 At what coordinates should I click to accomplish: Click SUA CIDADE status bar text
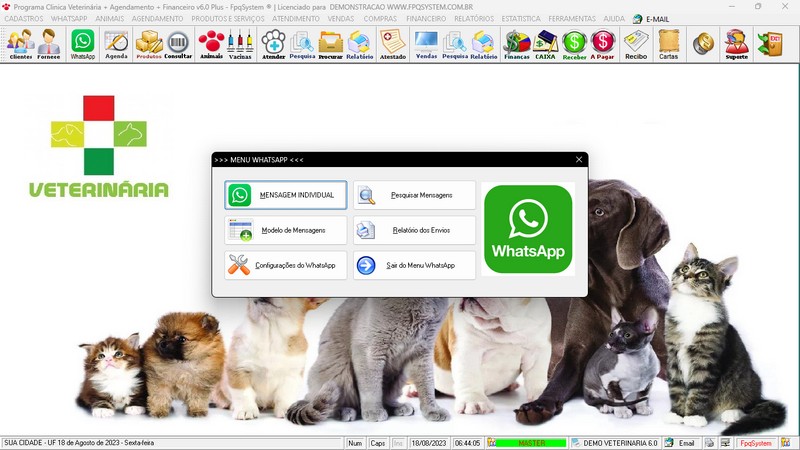point(79,443)
